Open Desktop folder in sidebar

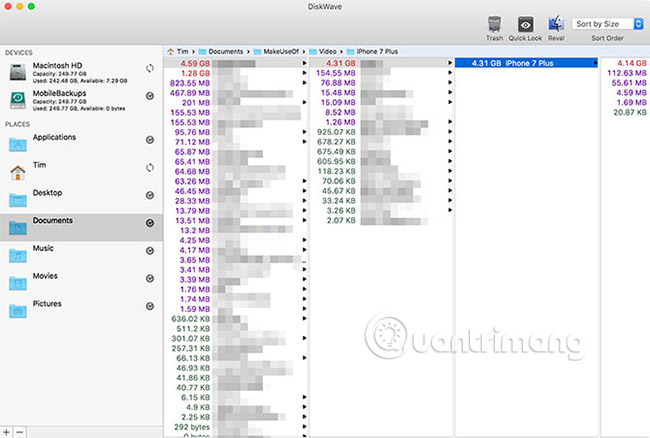pos(80,199)
